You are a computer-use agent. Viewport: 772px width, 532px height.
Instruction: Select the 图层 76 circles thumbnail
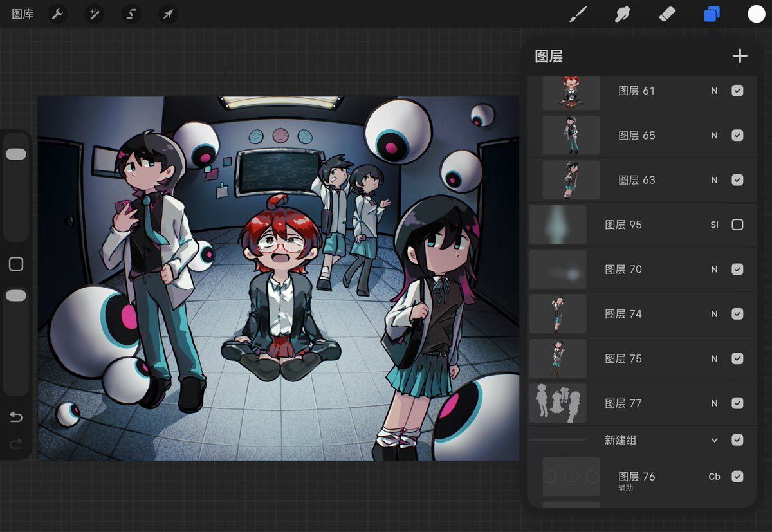(571, 477)
